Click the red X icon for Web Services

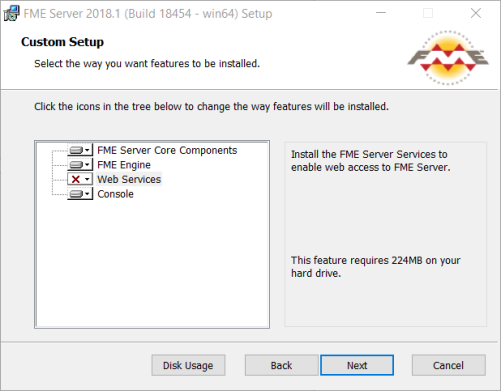[x=76, y=179]
